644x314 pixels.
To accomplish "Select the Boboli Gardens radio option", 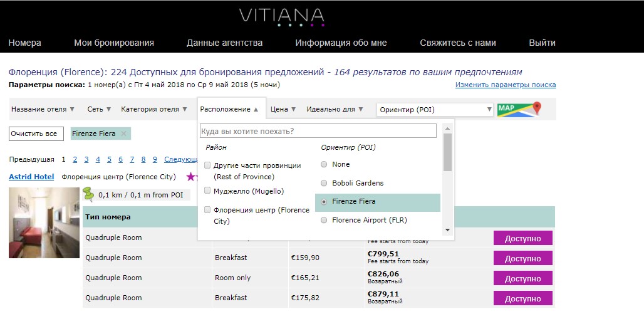I will (324, 183).
